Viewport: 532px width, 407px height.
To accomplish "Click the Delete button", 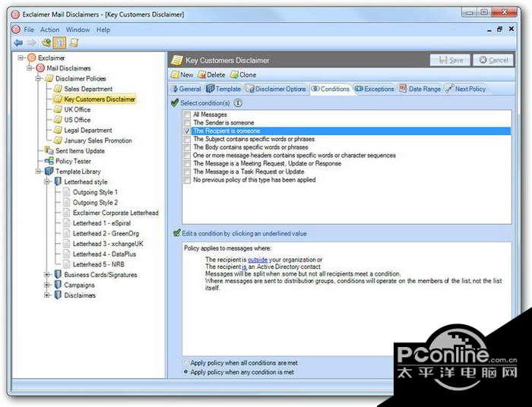I will pyautogui.click(x=211, y=74).
